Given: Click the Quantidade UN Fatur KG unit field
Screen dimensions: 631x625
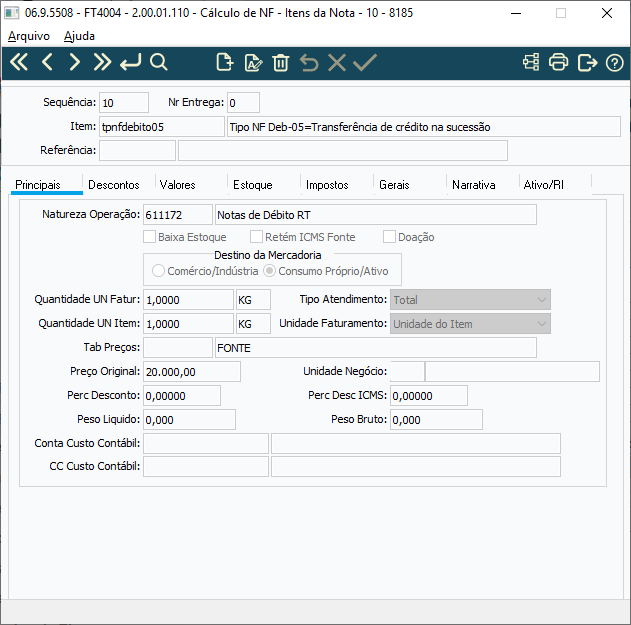Looking at the screenshot, I should [253, 299].
